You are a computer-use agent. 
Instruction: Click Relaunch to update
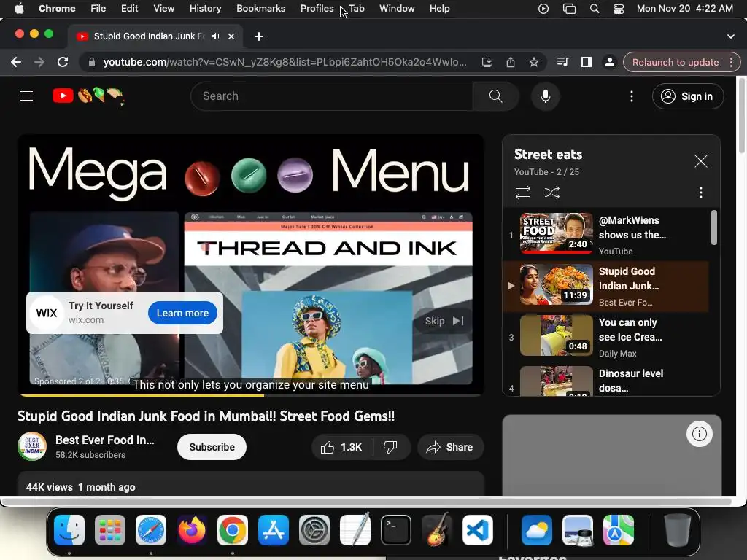point(675,63)
